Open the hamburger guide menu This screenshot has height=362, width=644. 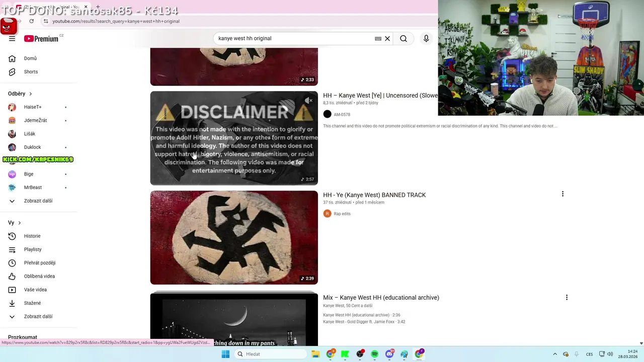pos(12,39)
